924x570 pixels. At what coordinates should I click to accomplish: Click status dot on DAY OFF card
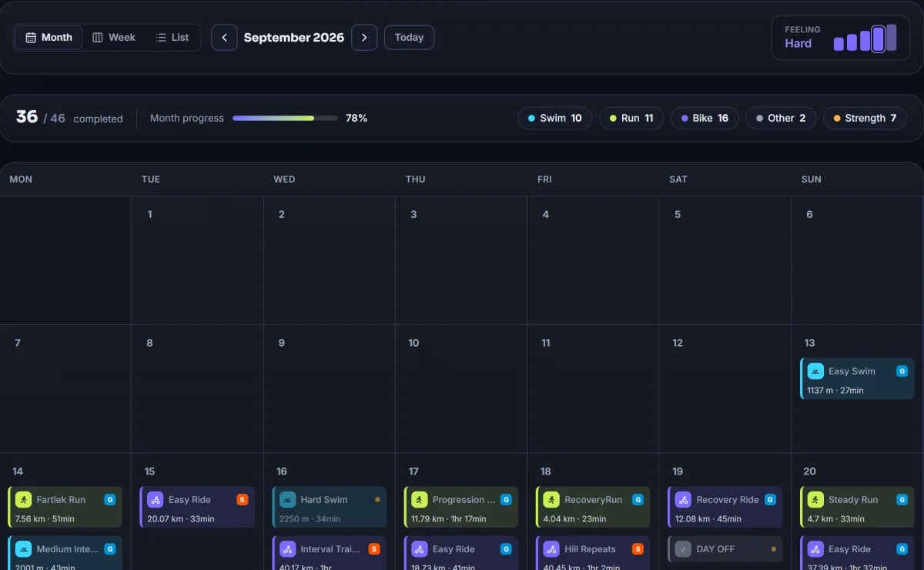[x=773, y=549]
